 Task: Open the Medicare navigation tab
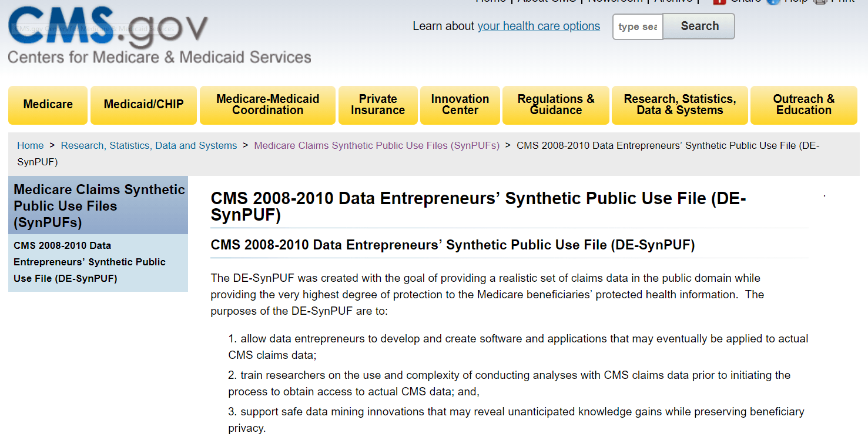click(x=48, y=105)
